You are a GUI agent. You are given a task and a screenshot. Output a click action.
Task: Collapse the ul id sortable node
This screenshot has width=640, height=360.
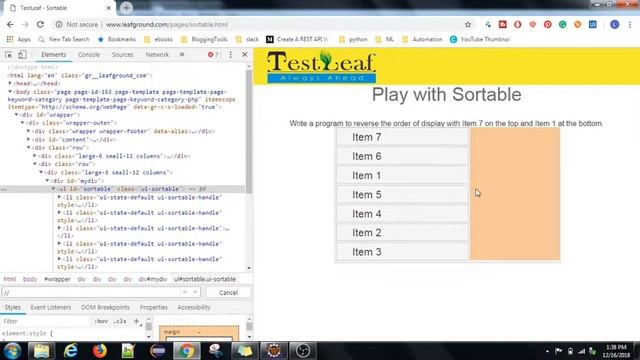53,189
